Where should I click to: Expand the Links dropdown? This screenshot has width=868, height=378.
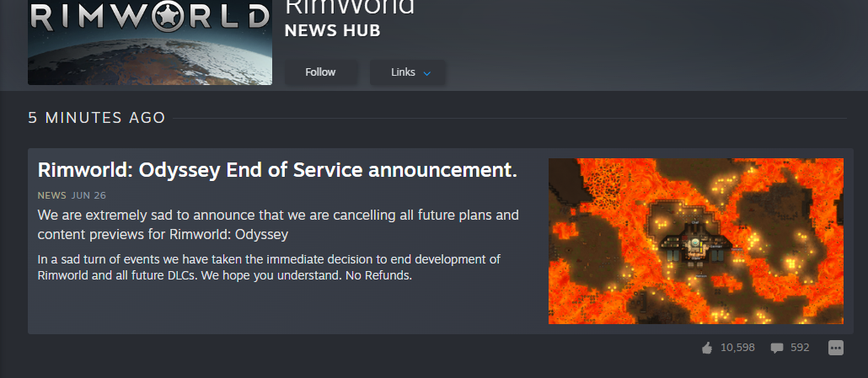pyautogui.click(x=407, y=72)
